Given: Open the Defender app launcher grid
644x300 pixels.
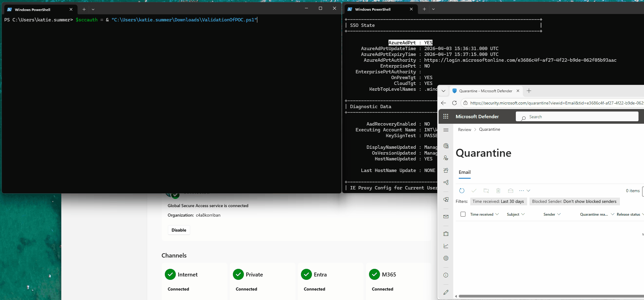Looking at the screenshot, I should (446, 116).
